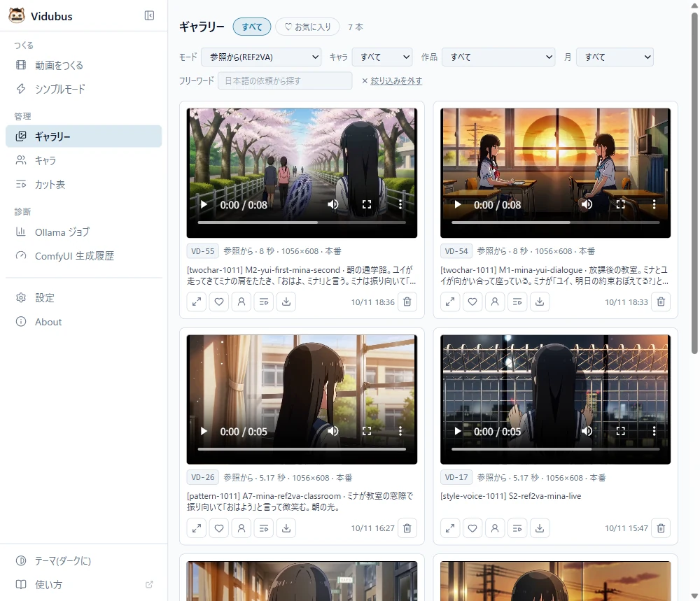Viewport: 700px width, 601px height.
Task: Favorite the VD-54 video
Action: pos(472,302)
